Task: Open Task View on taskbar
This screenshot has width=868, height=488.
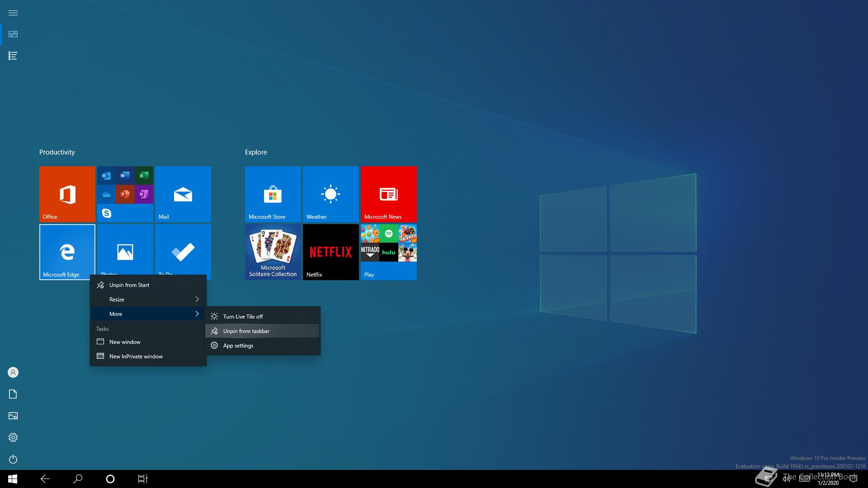Action: pyautogui.click(x=143, y=479)
